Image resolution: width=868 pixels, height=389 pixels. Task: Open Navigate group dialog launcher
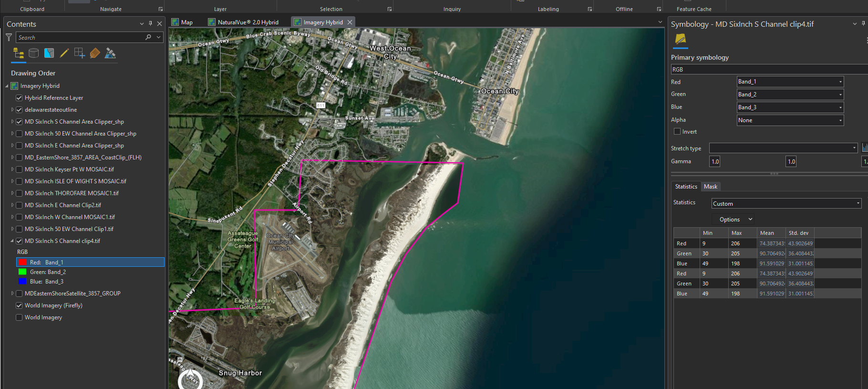click(161, 9)
